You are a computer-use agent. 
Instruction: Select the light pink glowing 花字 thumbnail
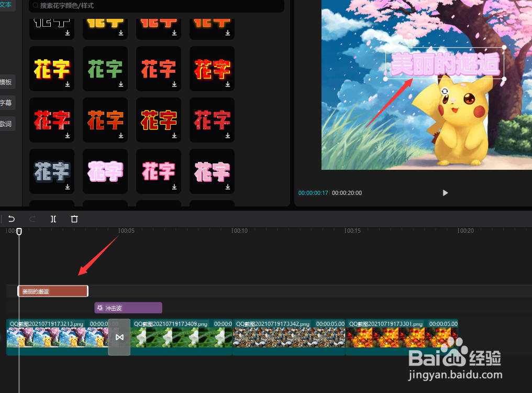coord(105,171)
